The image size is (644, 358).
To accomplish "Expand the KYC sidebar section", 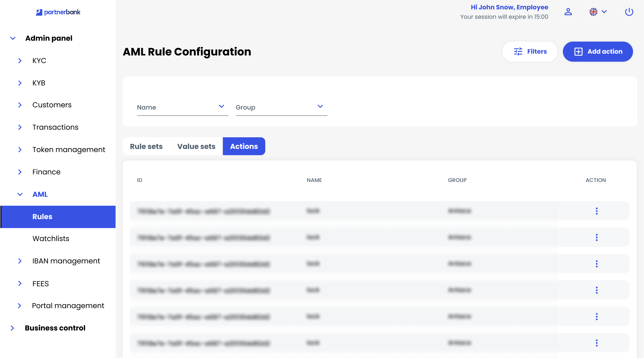I will (20, 60).
